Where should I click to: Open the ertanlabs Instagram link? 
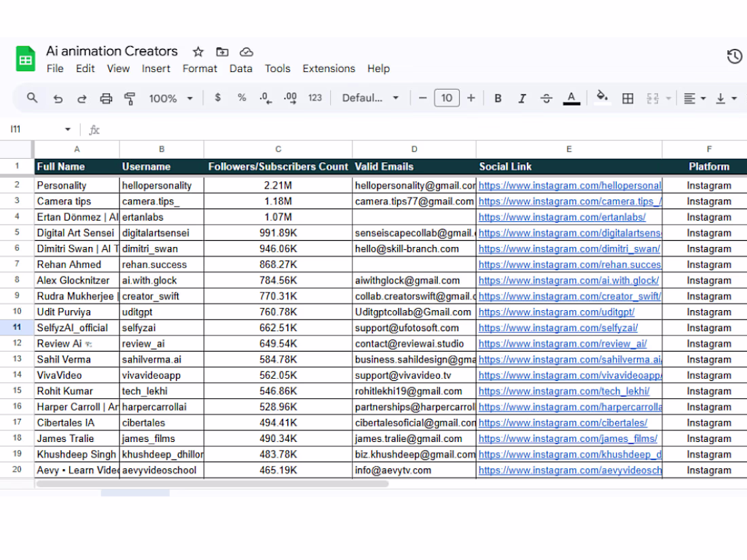click(x=562, y=217)
